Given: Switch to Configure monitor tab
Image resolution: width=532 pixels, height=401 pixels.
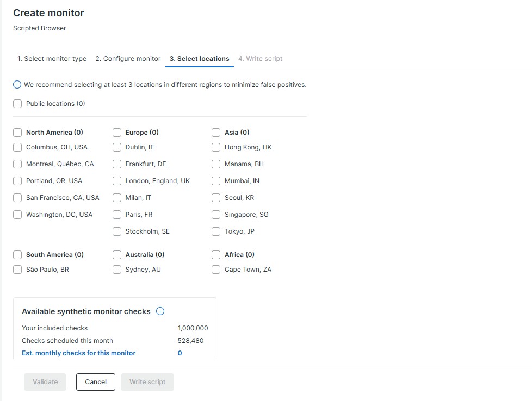Looking at the screenshot, I should coord(128,59).
